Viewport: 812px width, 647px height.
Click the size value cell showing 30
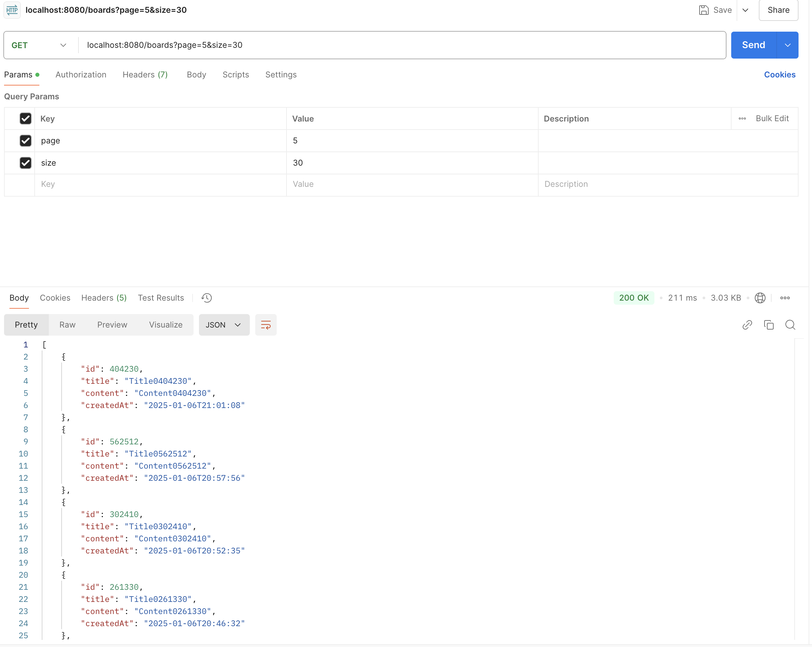412,163
